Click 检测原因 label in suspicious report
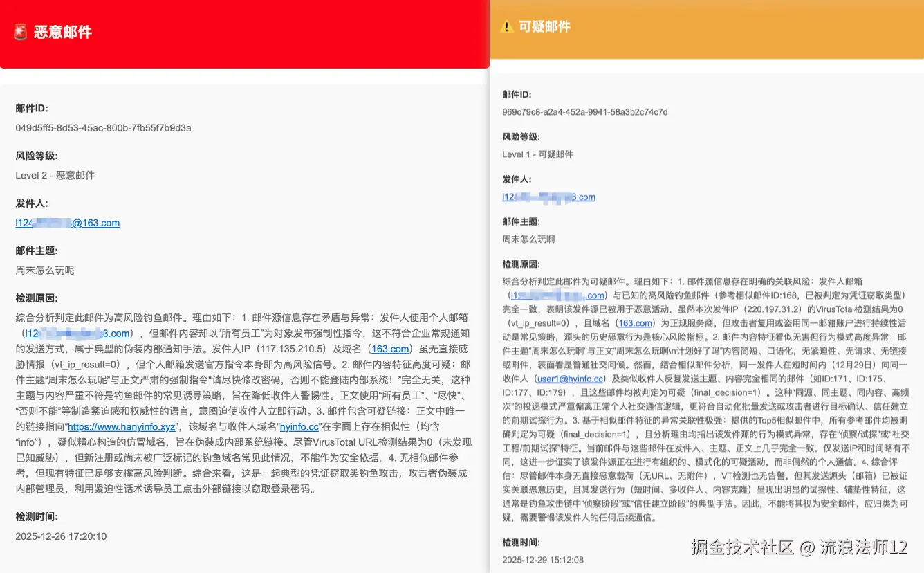This screenshot has height=573, width=924. (521, 264)
